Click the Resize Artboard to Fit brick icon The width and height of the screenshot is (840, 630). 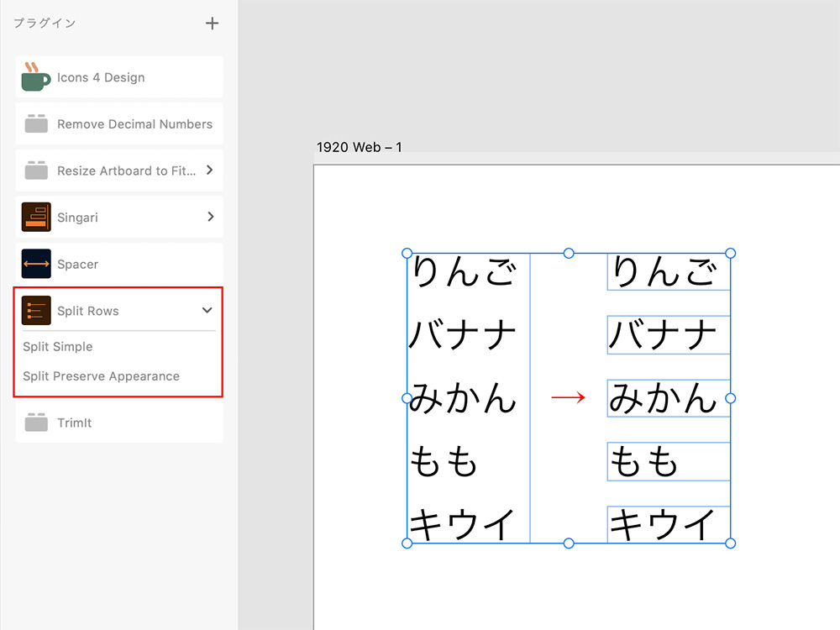pos(36,171)
